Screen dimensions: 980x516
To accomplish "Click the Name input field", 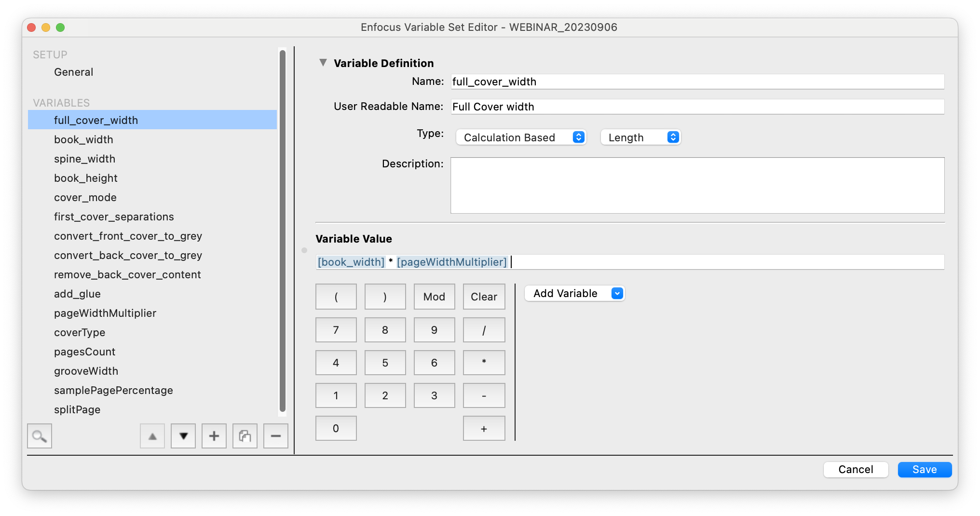I will point(697,81).
